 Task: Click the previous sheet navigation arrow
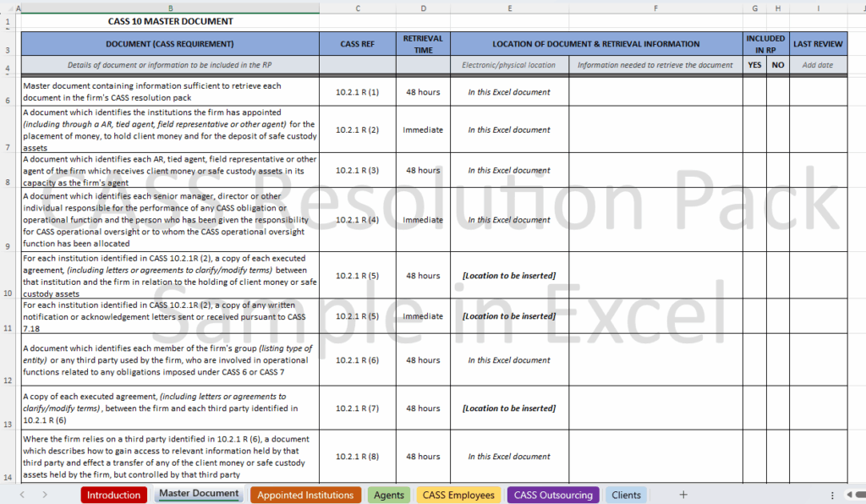tap(22, 495)
